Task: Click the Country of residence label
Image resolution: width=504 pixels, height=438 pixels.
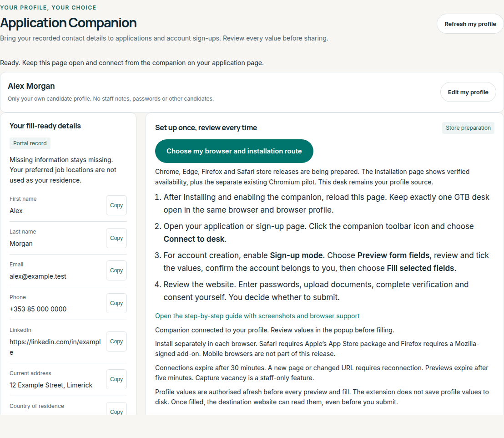Action: click(x=37, y=406)
